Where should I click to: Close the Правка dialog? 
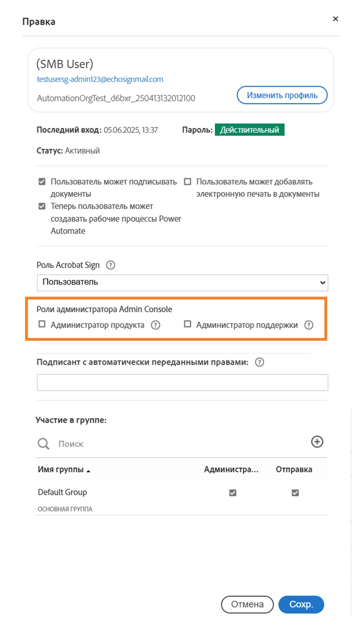(335, 19)
